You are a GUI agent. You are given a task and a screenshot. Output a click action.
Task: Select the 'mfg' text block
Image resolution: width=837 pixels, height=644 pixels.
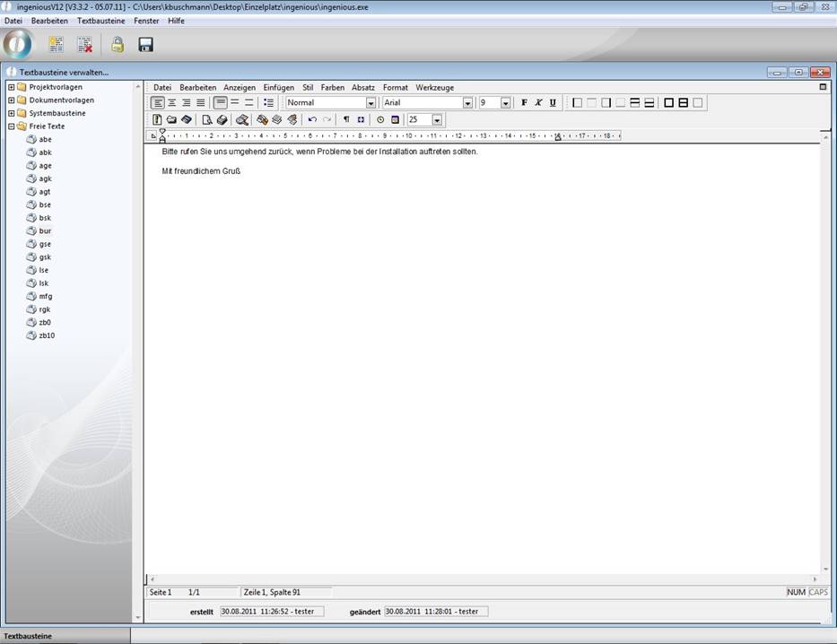pyautogui.click(x=45, y=296)
